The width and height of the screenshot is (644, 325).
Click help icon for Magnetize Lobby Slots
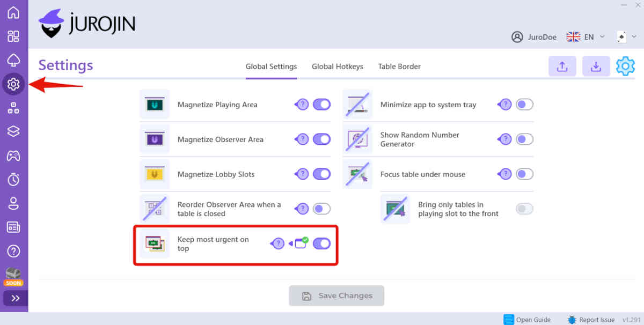pos(302,174)
